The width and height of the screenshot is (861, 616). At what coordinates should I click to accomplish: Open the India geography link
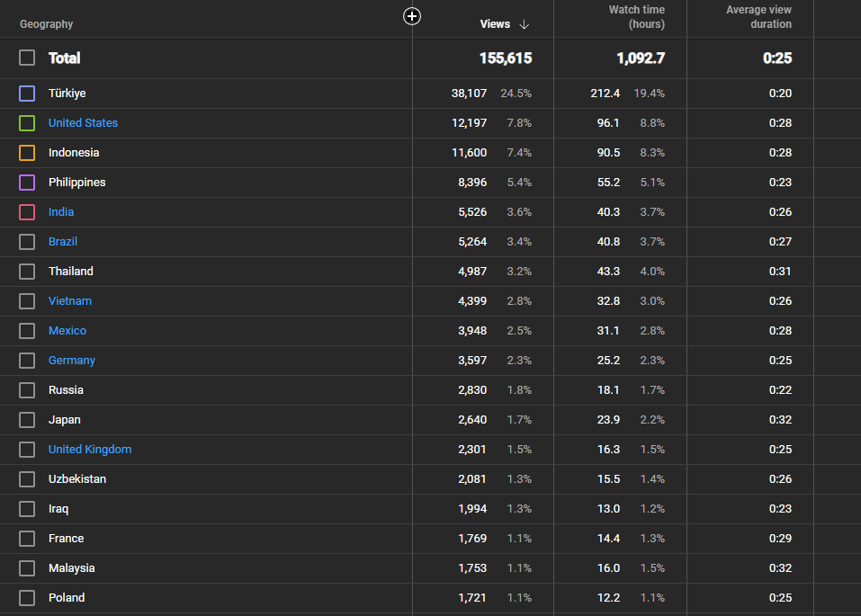click(61, 212)
